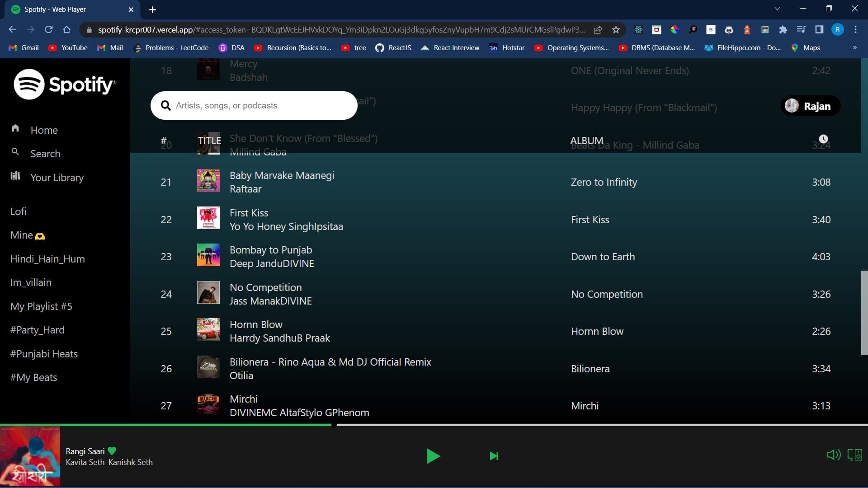Click No Competition cover art
This screenshot has width=868, height=488.
click(208, 292)
